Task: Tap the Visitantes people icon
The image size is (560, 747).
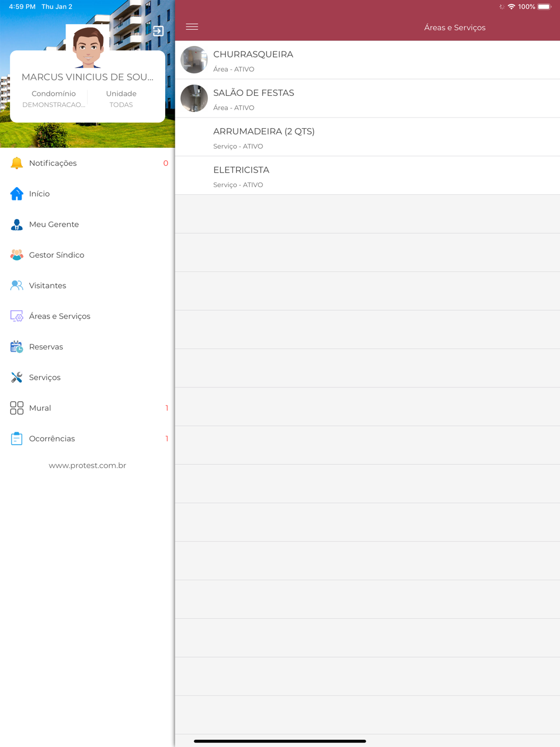Action: click(17, 286)
